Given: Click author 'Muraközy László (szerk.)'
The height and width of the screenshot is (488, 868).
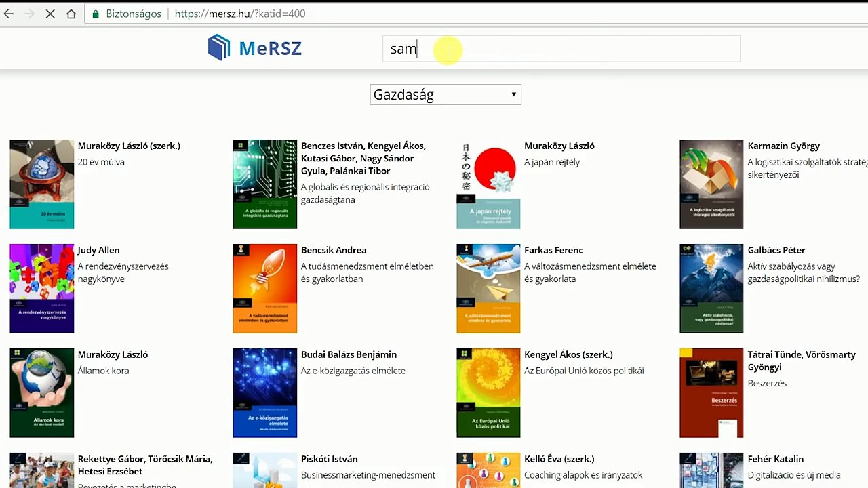Looking at the screenshot, I should (129, 146).
